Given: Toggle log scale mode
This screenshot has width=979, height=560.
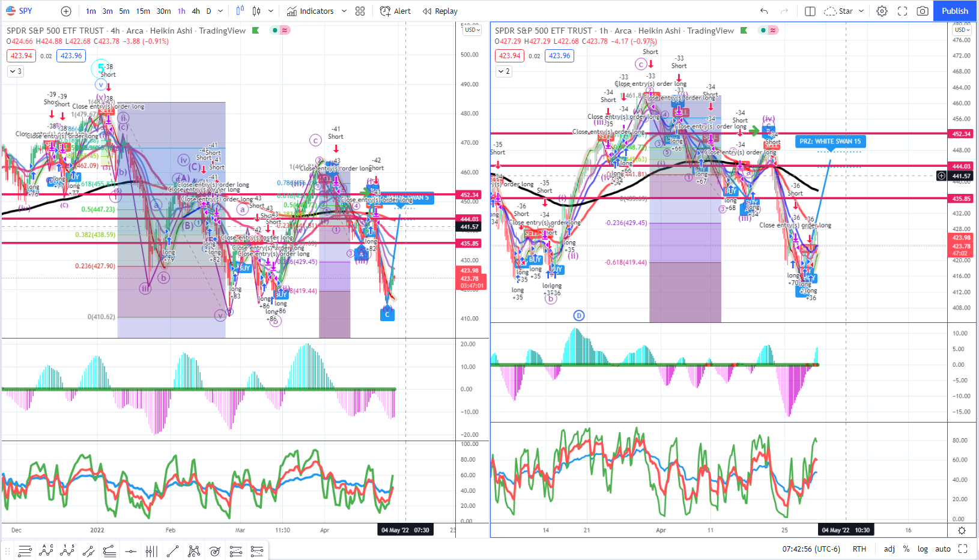Looking at the screenshot, I should pos(923,549).
